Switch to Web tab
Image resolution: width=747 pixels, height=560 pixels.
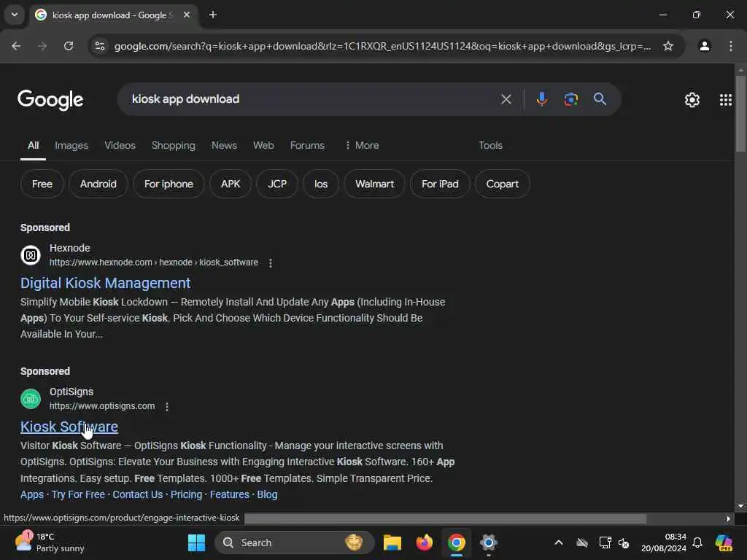pyautogui.click(x=263, y=146)
